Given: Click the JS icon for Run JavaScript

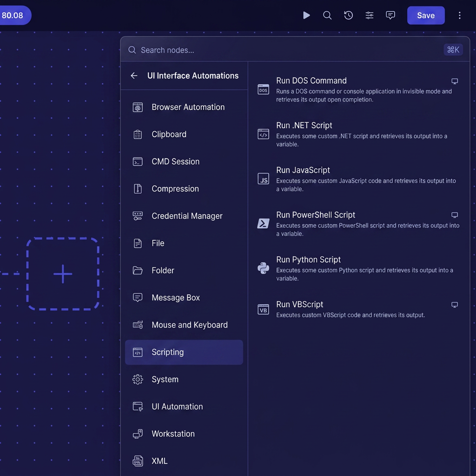Looking at the screenshot, I should (x=263, y=179).
